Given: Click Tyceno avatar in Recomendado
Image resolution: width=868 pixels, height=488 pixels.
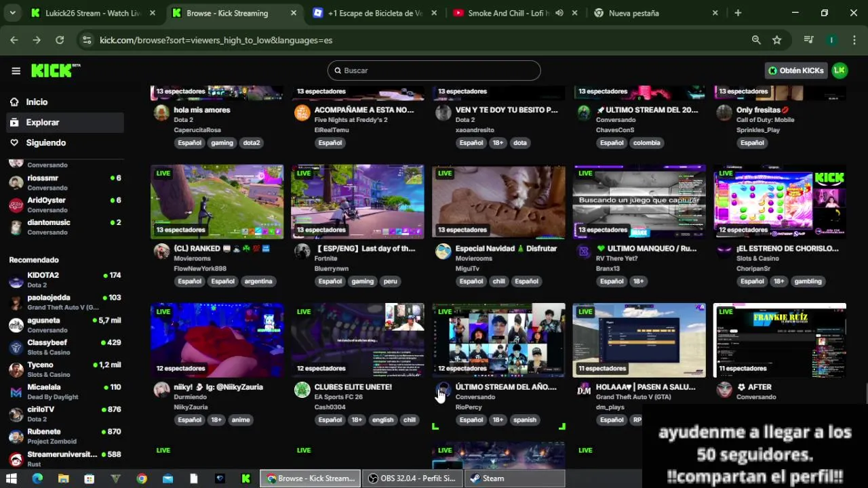Looking at the screenshot, I should [x=16, y=369].
